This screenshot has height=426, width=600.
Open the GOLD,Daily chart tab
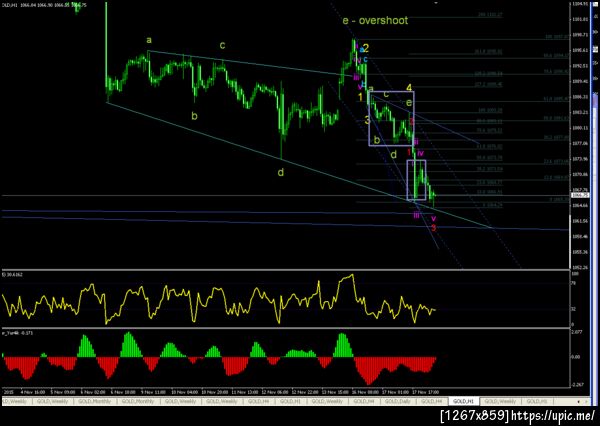[397, 401]
